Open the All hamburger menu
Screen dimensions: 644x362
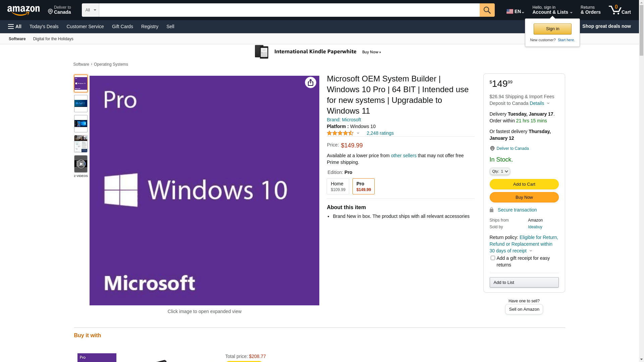click(x=15, y=26)
